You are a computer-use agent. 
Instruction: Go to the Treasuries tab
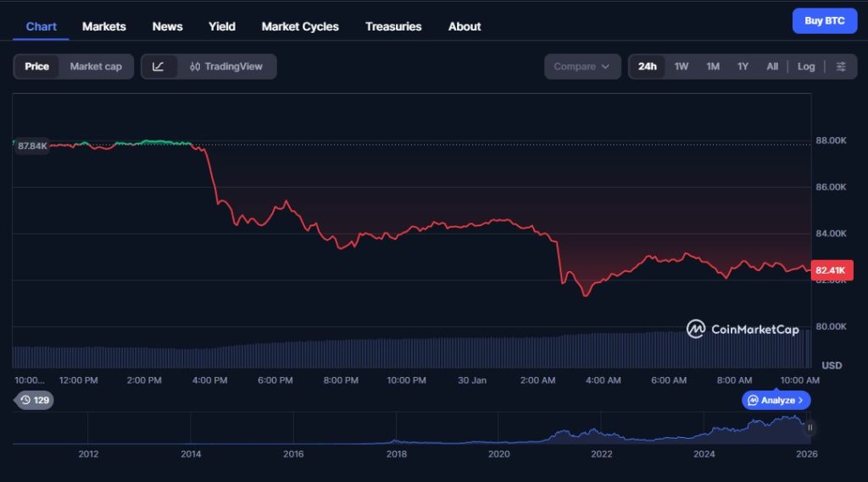[393, 26]
